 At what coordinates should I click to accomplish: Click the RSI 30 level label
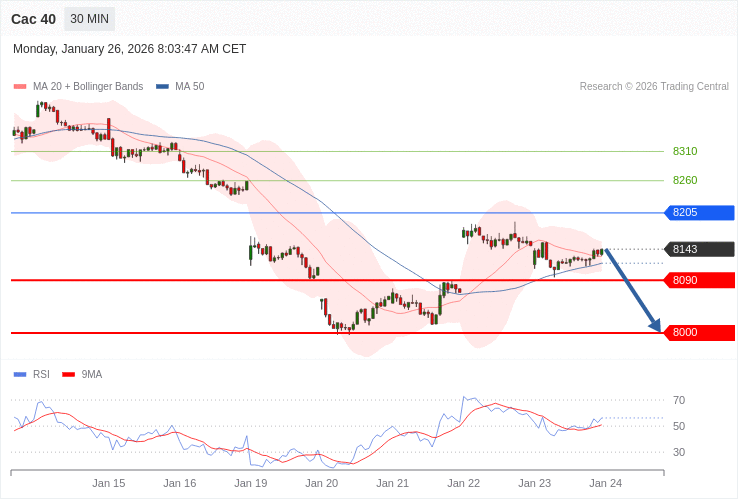[x=679, y=452]
